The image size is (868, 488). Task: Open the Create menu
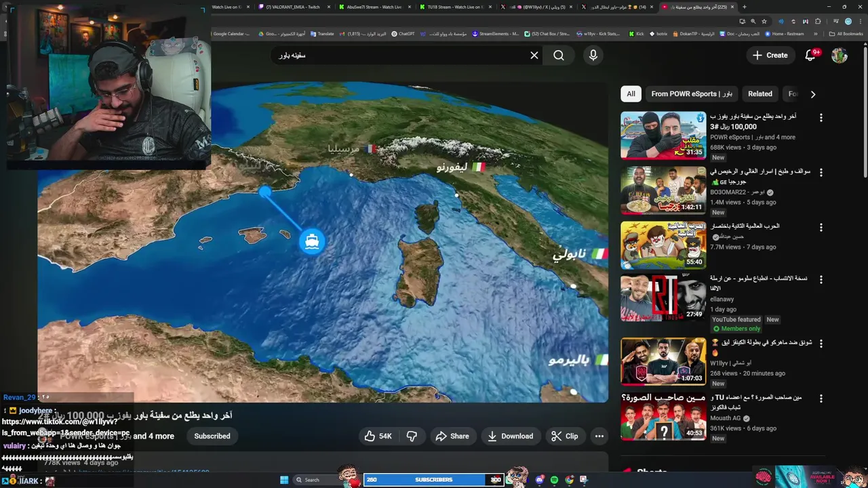point(770,56)
